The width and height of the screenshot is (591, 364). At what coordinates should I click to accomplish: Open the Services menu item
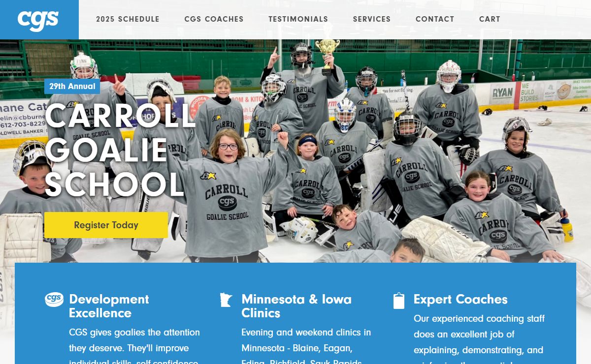(x=372, y=19)
